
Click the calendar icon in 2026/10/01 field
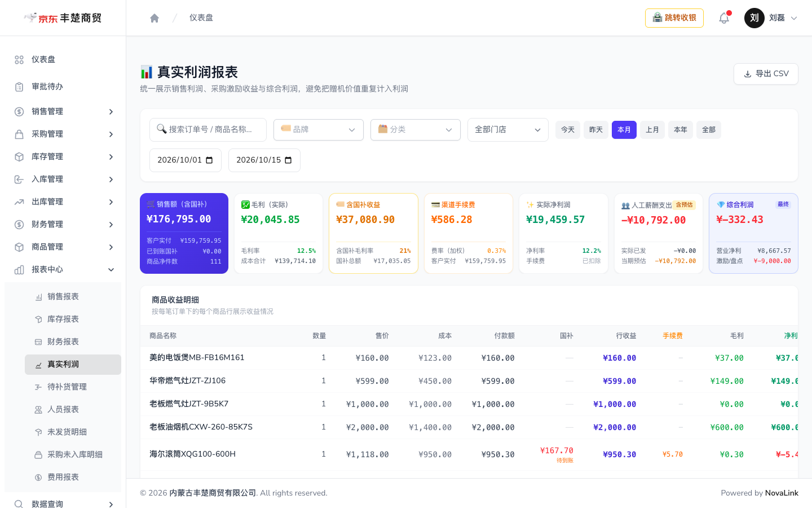tap(209, 160)
